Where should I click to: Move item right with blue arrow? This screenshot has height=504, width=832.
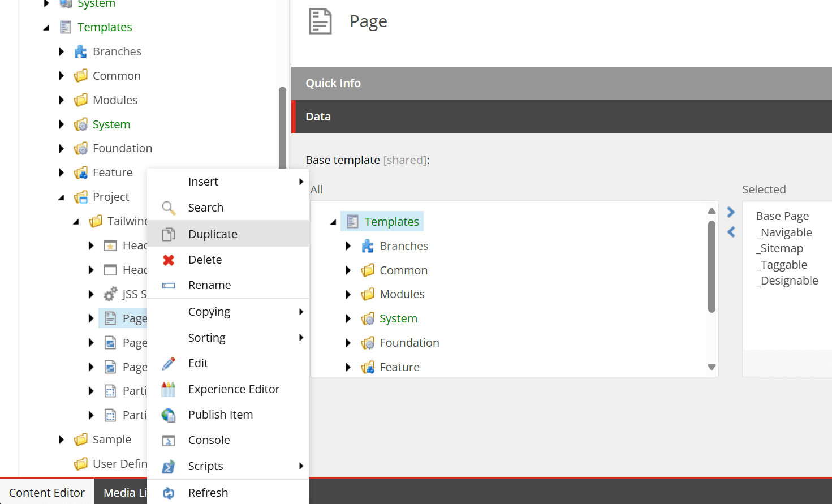731,212
